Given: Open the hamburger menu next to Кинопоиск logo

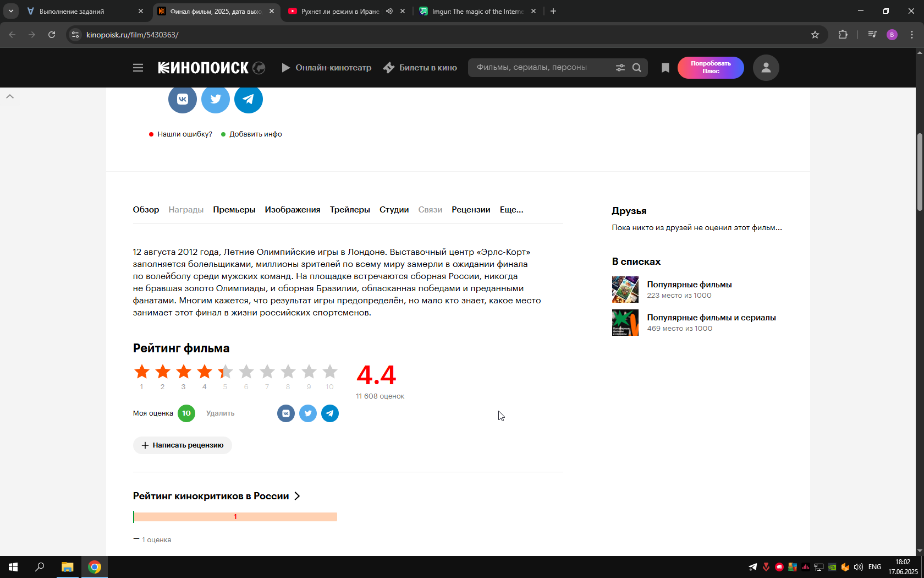Looking at the screenshot, I should (x=138, y=68).
